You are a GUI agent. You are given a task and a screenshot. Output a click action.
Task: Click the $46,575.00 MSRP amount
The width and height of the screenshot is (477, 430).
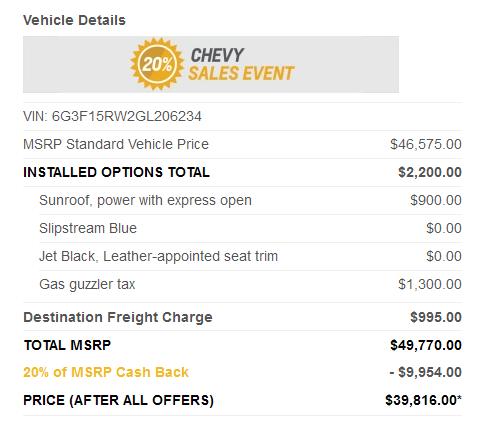pyautogui.click(x=426, y=144)
